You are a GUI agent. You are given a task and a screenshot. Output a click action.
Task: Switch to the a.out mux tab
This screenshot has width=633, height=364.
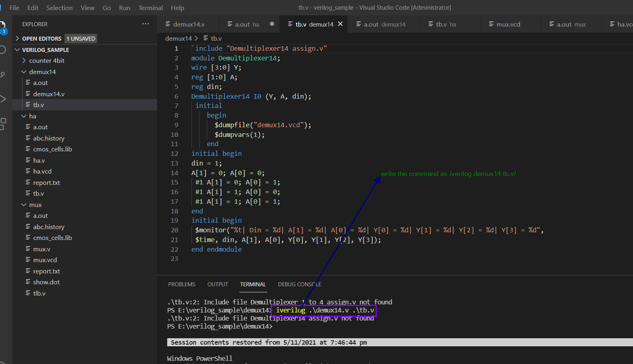(x=571, y=24)
